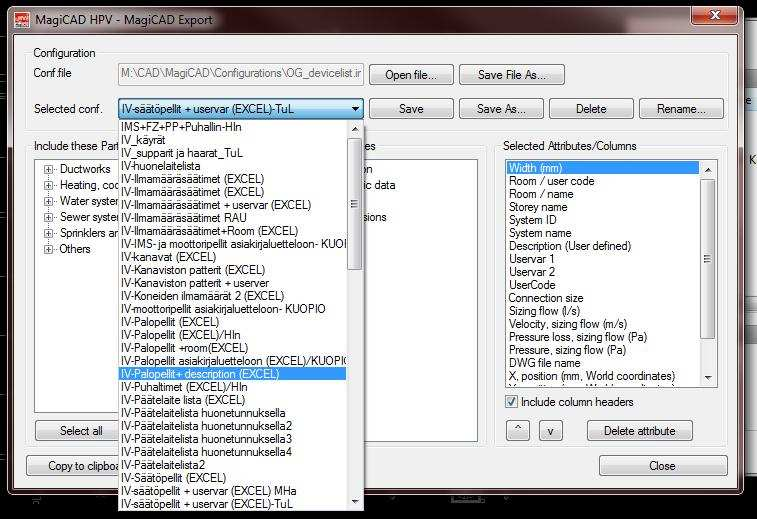The height and width of the screenshot is (519, 757).
Task: Select Room / user code attribute
Action: [603, 181]
